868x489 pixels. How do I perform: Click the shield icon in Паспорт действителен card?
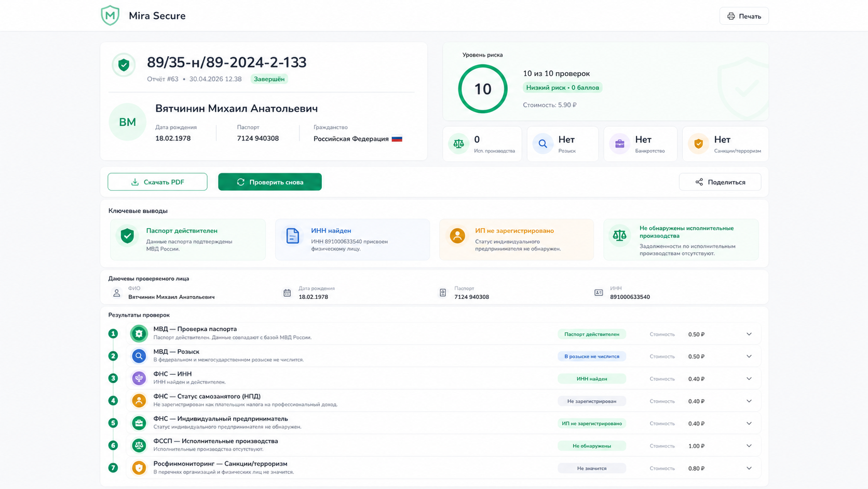pyautogui.click(x=127, y=235)
